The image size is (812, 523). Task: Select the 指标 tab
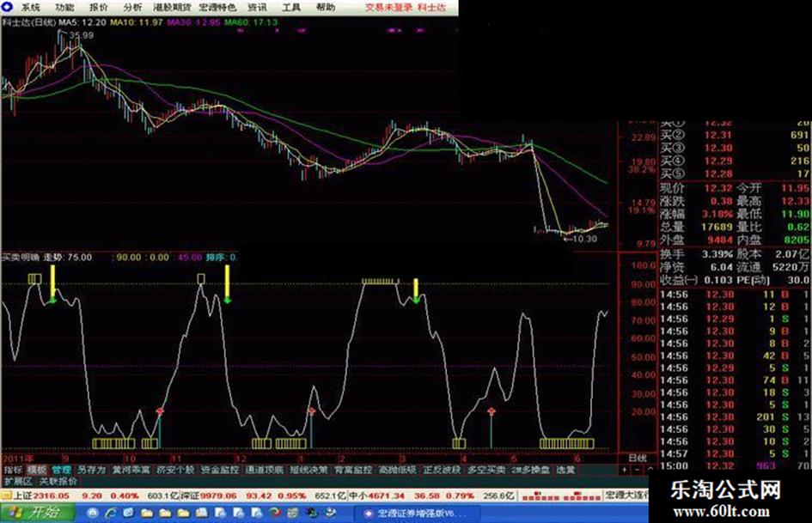pos(13,470)
